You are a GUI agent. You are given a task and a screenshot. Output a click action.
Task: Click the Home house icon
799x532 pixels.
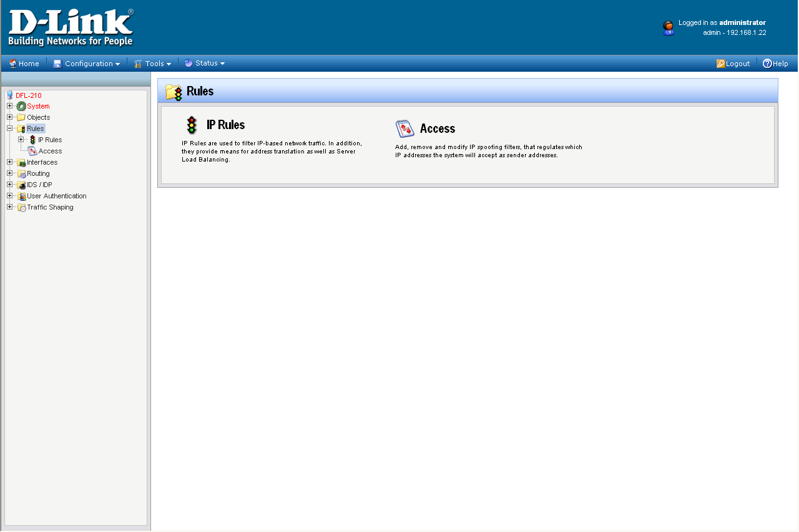[13, 64]
